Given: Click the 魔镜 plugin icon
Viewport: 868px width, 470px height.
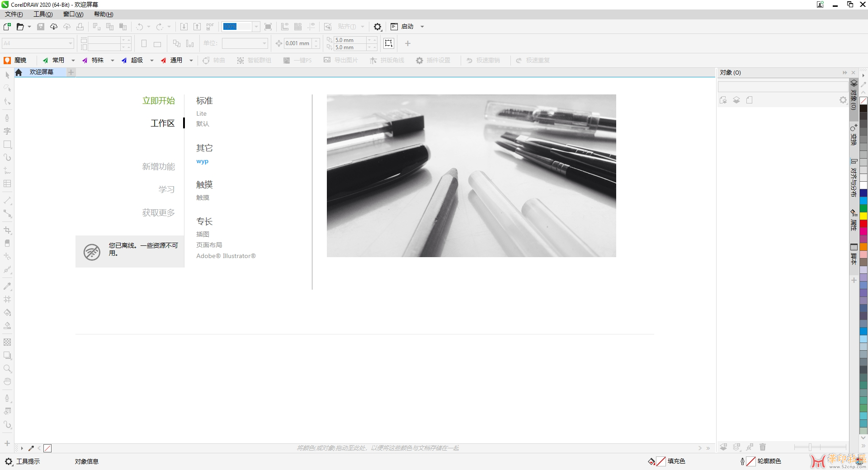Looking at the screenshot, I should pos(7,60).
